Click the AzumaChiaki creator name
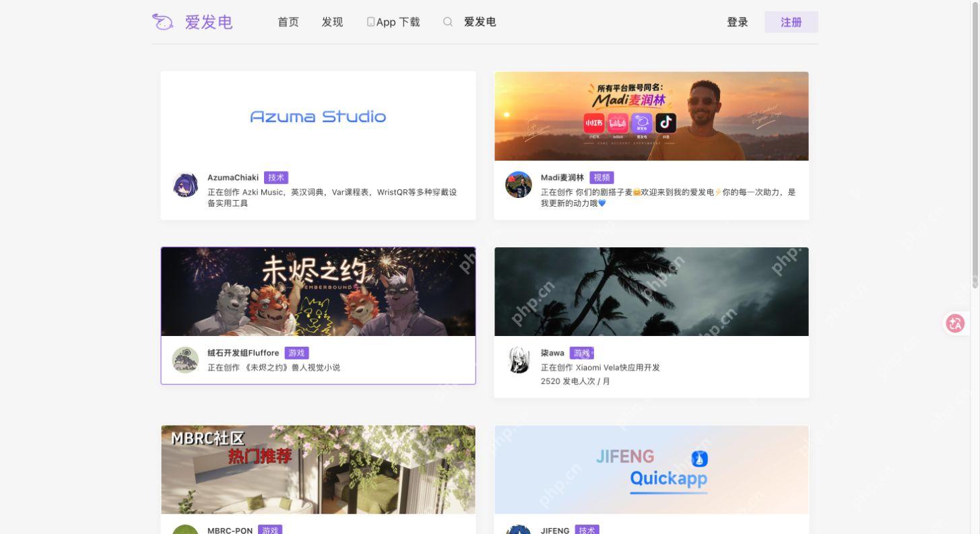 click(233, 178)
